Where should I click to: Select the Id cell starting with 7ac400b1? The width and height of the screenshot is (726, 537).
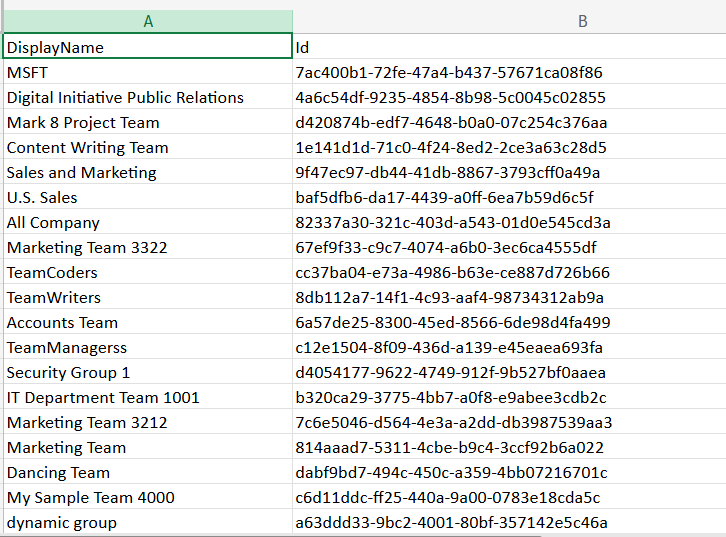[x=510, y=72]
